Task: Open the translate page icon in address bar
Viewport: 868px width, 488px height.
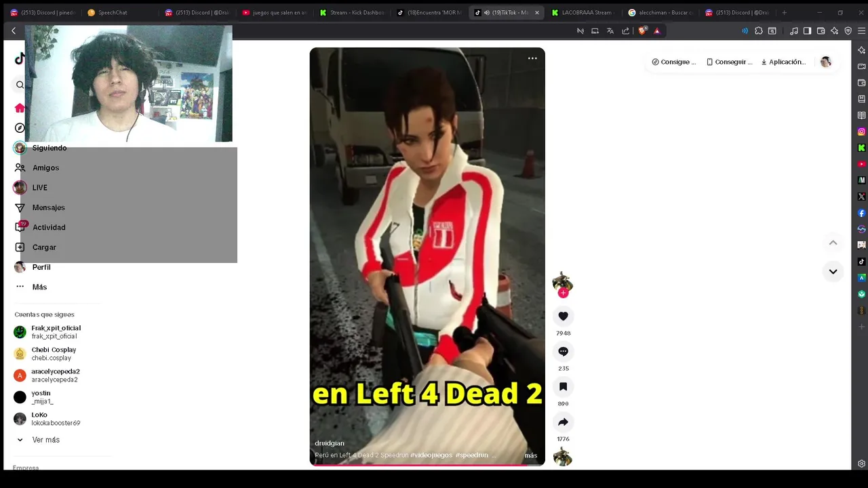Action: pyautogui.click(x=610, y=30)
